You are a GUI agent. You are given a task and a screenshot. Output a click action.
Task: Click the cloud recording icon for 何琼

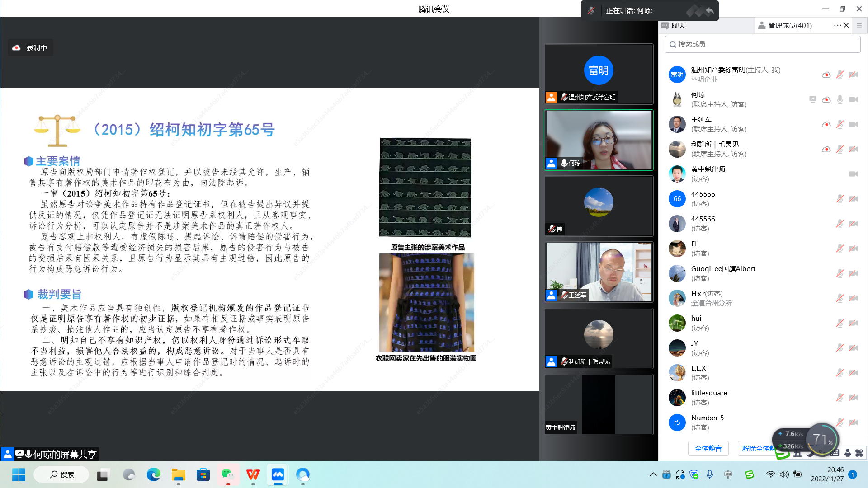click(x=826, y=99)
